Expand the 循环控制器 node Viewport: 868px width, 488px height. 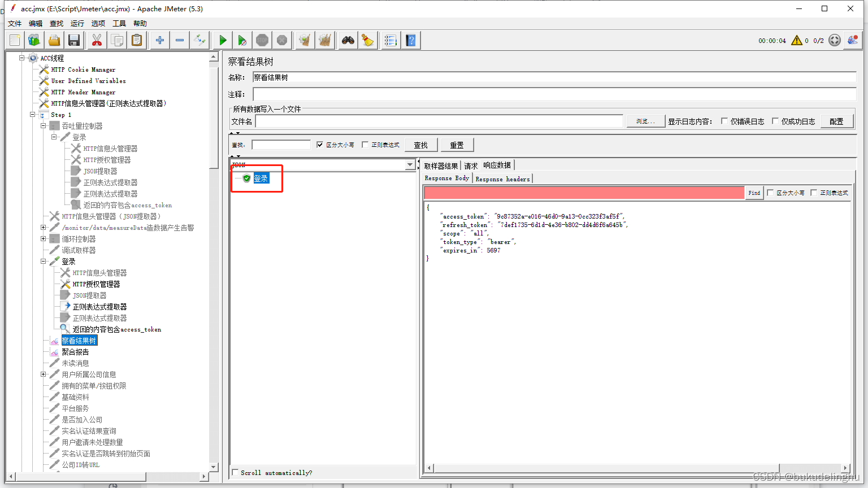[44, 238]
